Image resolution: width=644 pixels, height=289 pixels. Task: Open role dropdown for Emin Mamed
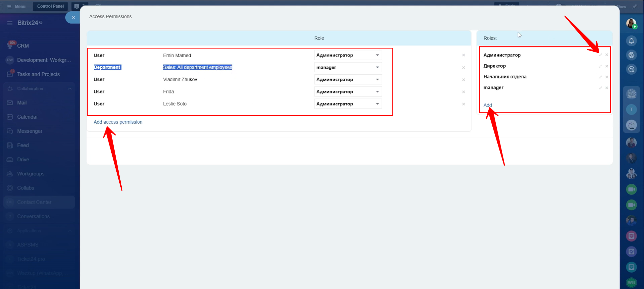point(348,55)
